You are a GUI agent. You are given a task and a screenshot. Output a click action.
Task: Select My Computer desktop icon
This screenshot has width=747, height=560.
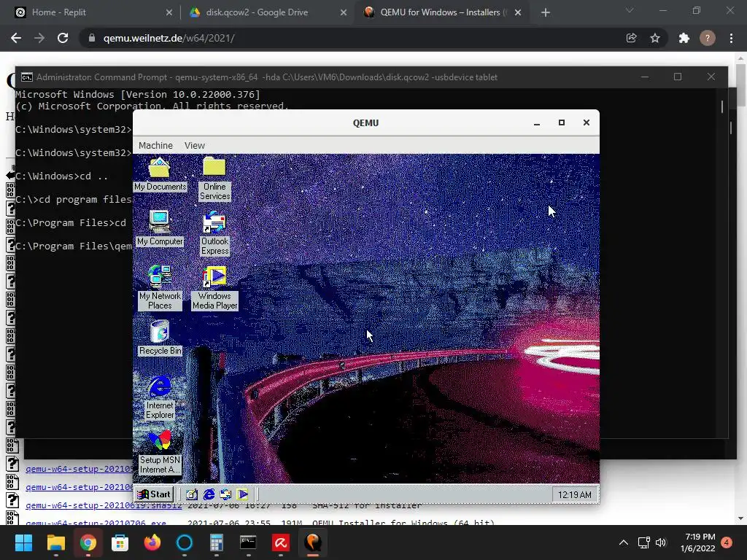click(x=160, y=228)
